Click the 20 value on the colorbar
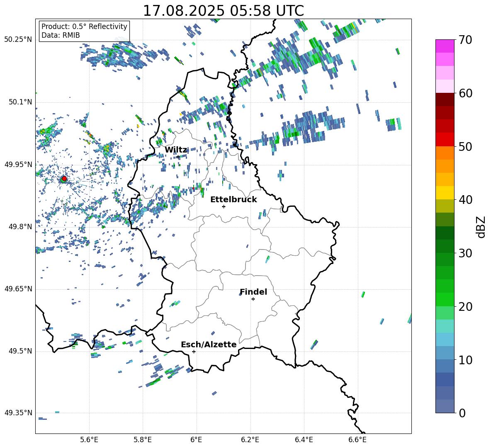Viewport: 491px width, 448px height. point(465,307)
